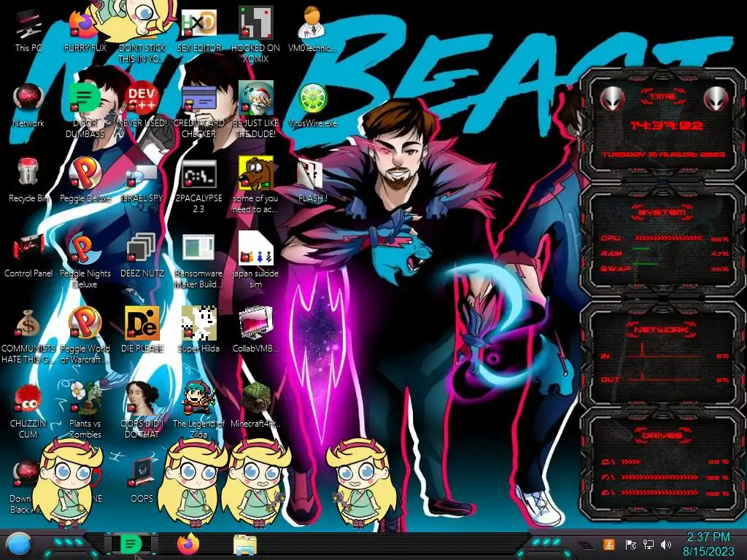The height and width of the screenshot is (560, 747).
Task: Open the money bag COMMUNISTS HATE THIS icon
Action: click(28, 335)
